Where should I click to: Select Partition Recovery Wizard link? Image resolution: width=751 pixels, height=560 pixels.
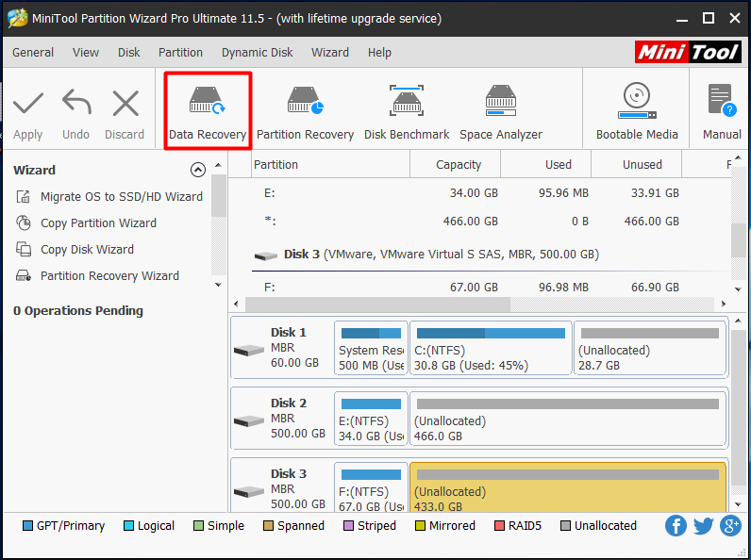coord(109,275)
